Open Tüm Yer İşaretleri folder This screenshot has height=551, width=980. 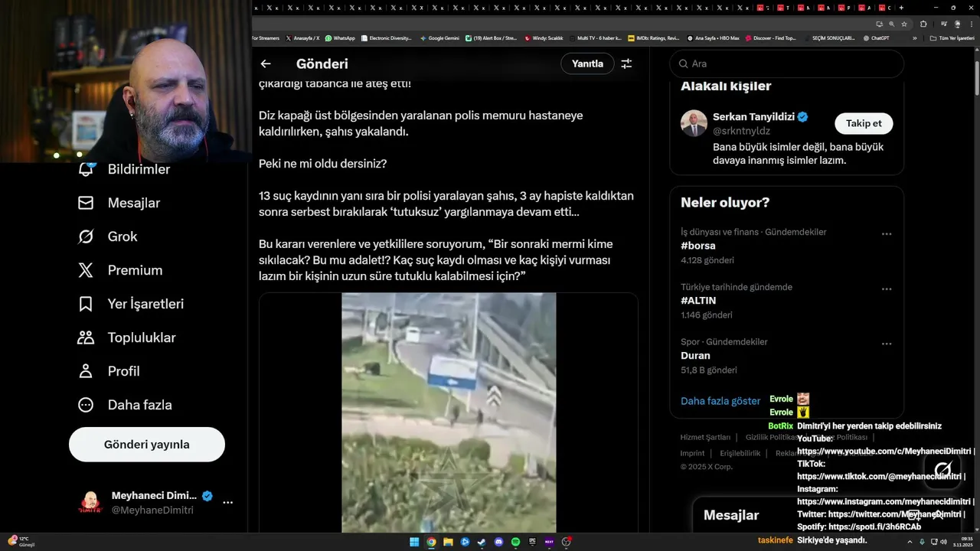[x=952, y=37]
